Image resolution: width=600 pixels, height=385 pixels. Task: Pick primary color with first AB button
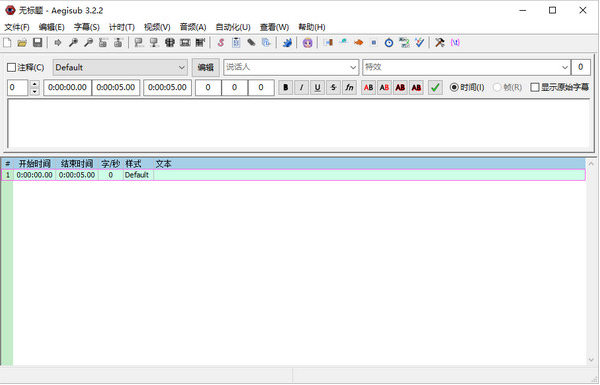tap(368, 88)
